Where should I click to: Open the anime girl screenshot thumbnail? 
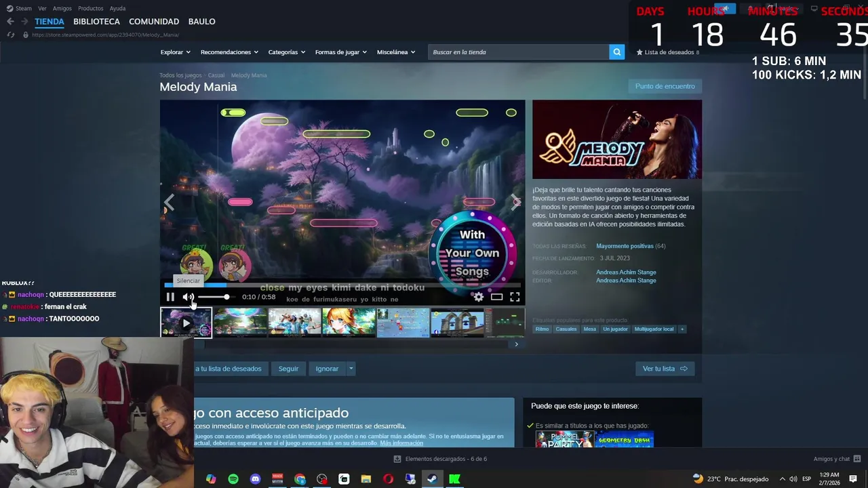349,323
